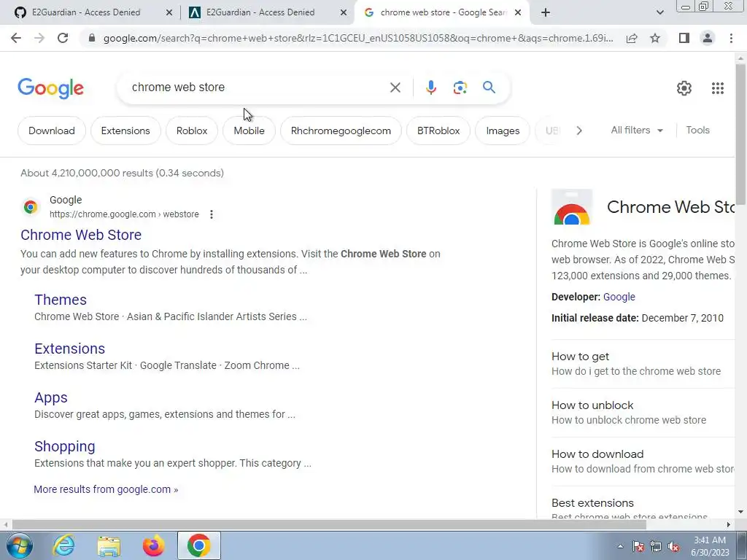Select the Rhchromegooglecom filter chip
This screenshot has width=747, height=560.
[x=341, y=131]
